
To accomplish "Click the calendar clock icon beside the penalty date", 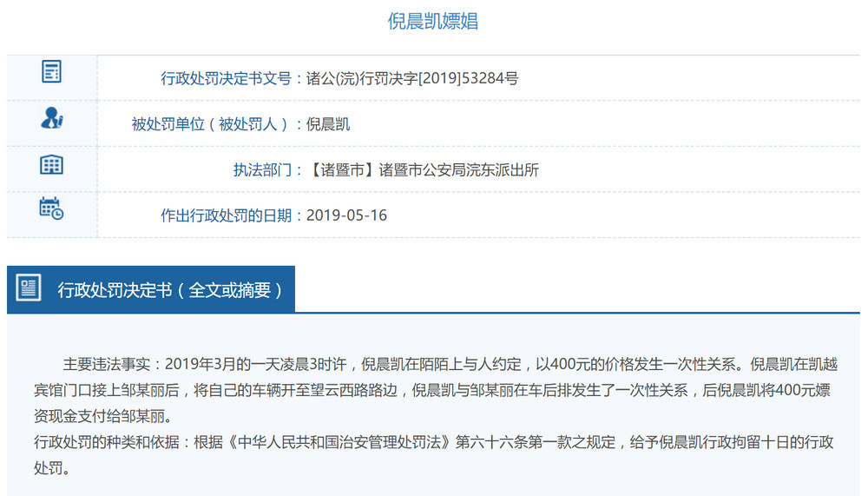I will click(x=51, y=208).
